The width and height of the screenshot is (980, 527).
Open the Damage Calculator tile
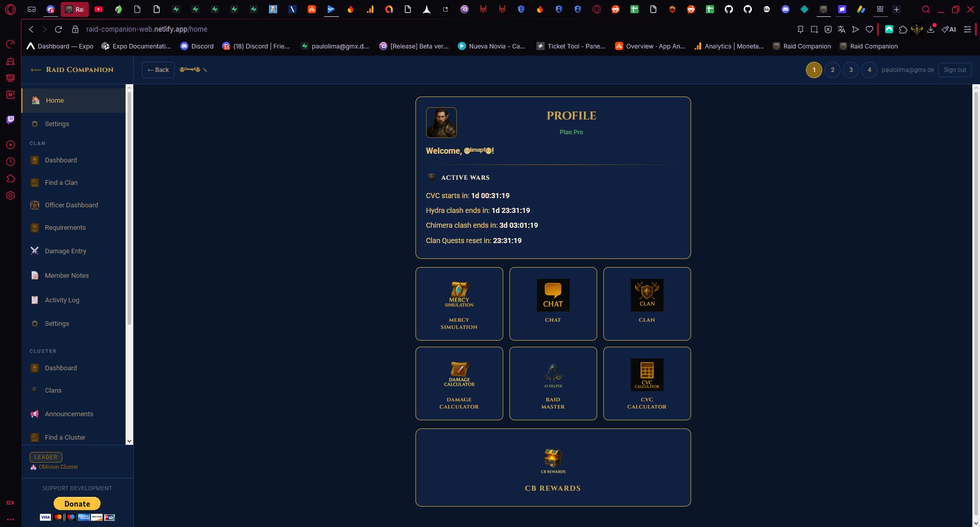[x=459, y=384]
